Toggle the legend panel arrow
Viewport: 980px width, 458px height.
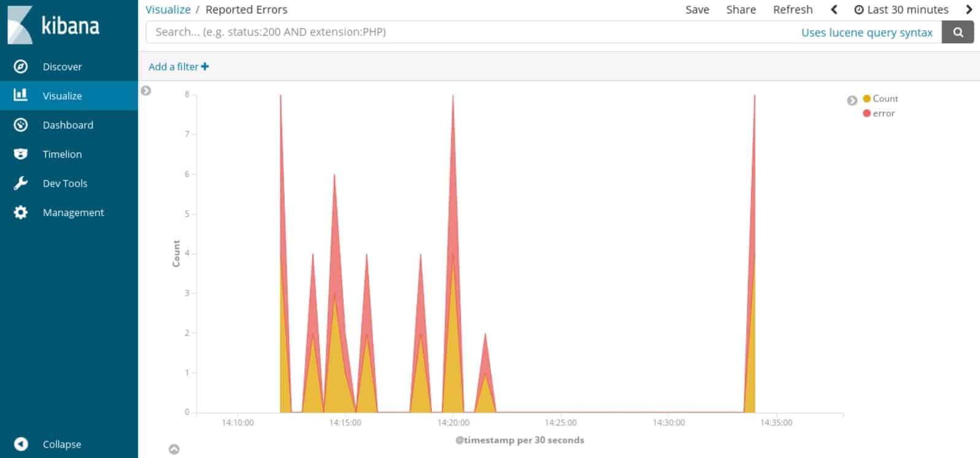pyautogui.click(x=852, y=101)
